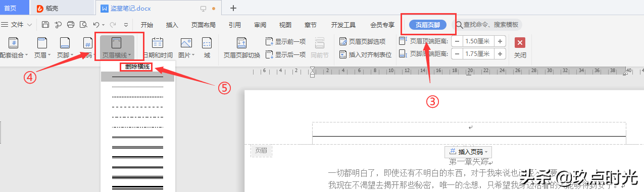Decrease the footer bottom distance (1.75厘米) with the minus button
The image size is (644, 192).
click(457, 54)
